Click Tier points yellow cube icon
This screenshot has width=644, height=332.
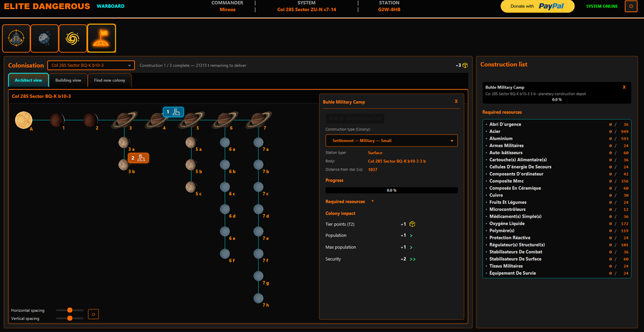[412, 224]
